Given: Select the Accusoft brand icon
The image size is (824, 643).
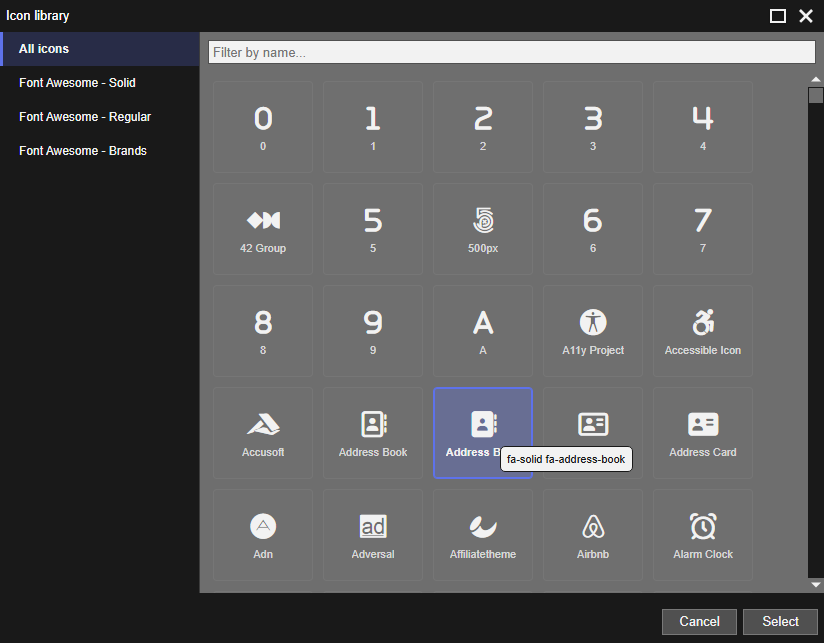Looking at the screenshot, I should (x=263, y=433).
